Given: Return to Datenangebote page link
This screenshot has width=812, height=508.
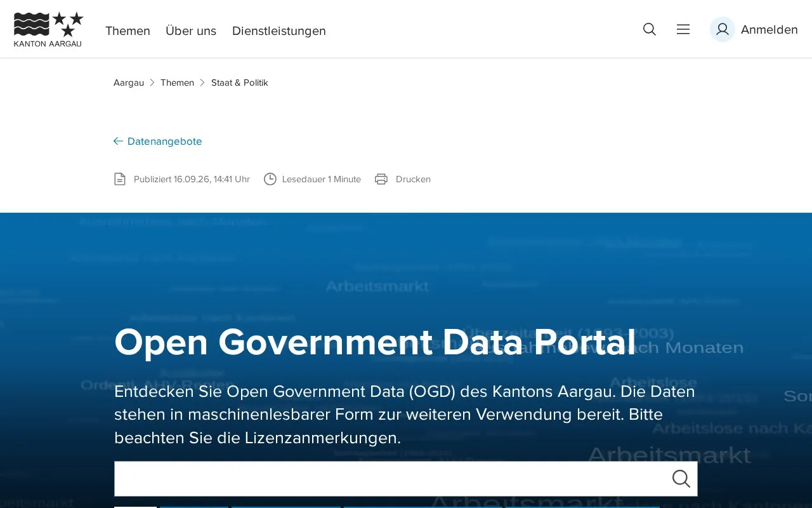Looking at the screenshot, I should pyautogui.click(x=165, y=141).
